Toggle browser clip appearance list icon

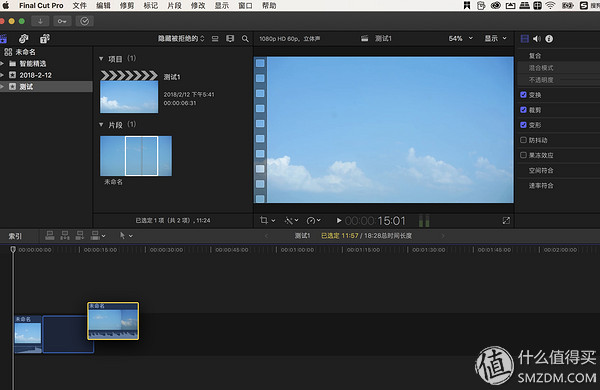[215, 39]
